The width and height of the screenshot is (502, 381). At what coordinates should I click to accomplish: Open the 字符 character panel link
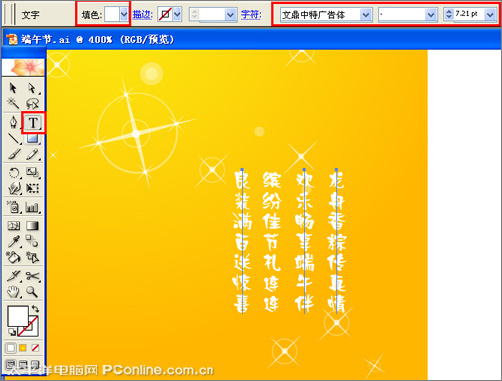pos(251,15)
